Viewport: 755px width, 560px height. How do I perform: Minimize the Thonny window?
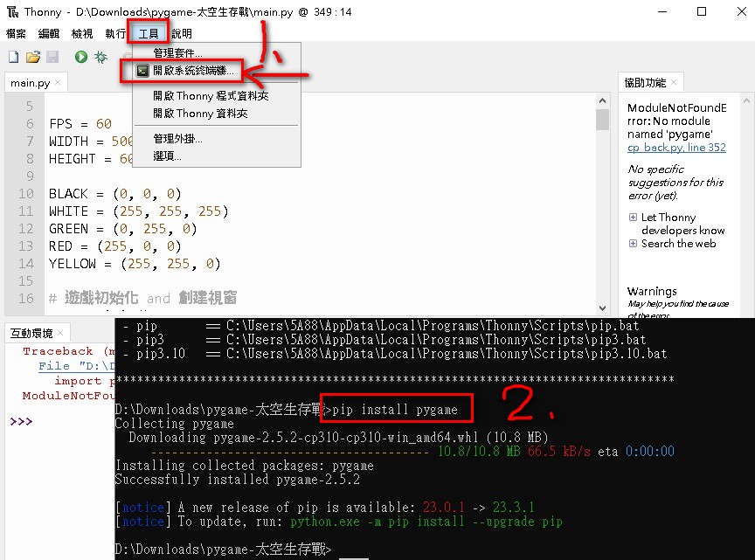662,11
